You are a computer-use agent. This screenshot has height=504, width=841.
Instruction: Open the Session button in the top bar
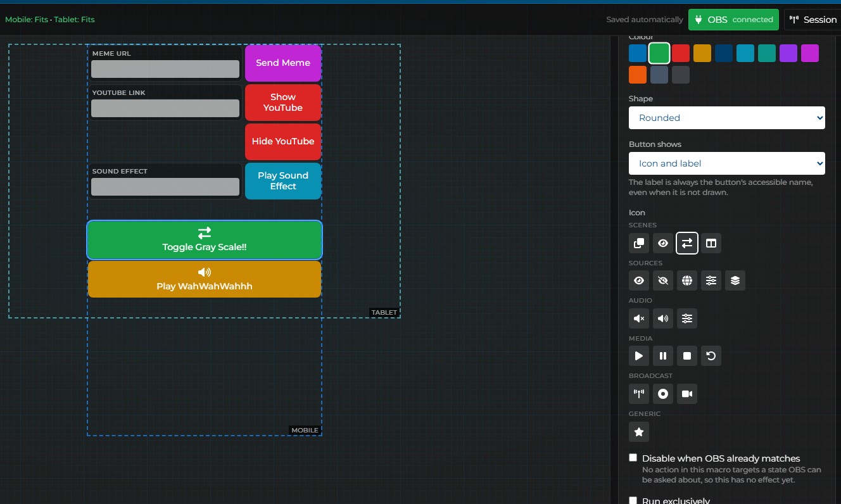(x=813, y=20)
